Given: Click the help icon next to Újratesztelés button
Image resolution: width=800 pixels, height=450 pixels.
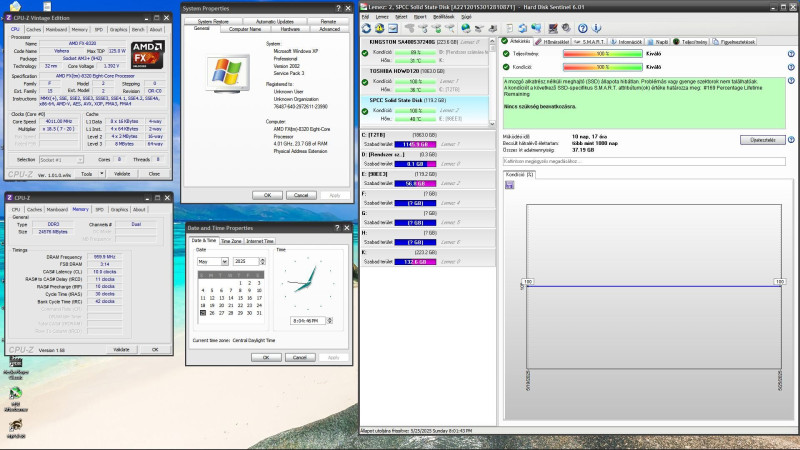Looking at the screenshot, I should (791, 139).
